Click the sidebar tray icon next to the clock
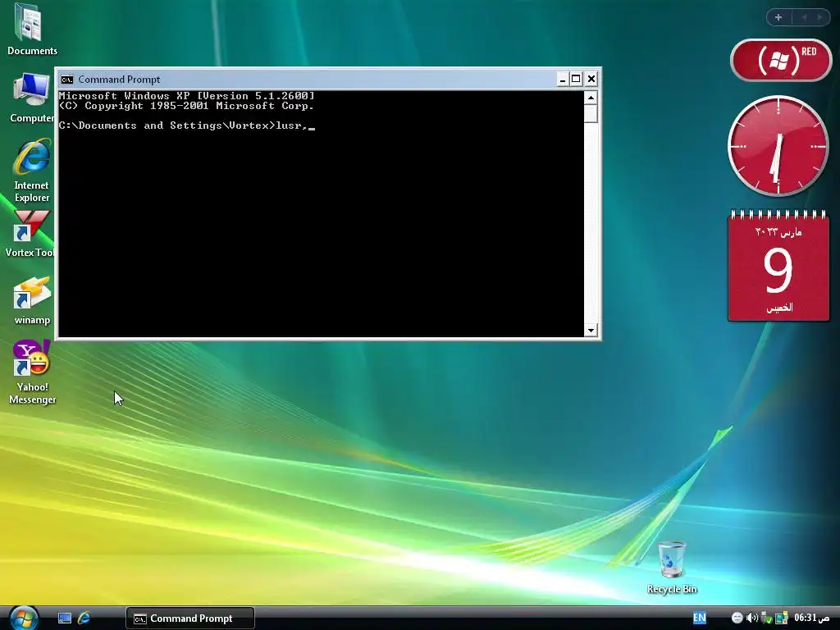Screen dimensions: 840x630 click(x=782, y=619)
